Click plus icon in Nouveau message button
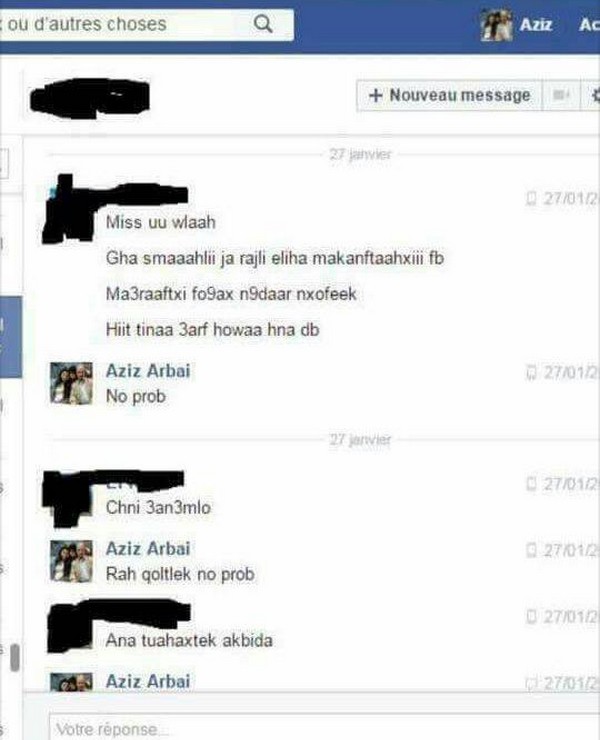 [376, 95]
